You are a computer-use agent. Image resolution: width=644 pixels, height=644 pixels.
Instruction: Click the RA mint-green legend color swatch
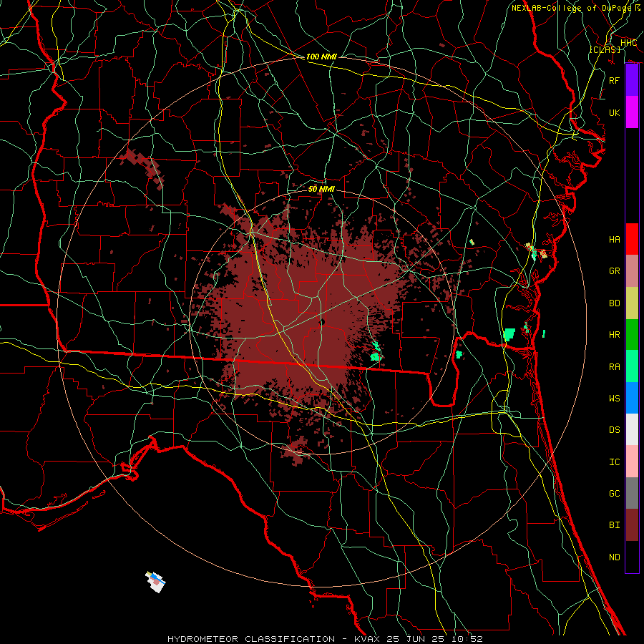click(632, 366)
